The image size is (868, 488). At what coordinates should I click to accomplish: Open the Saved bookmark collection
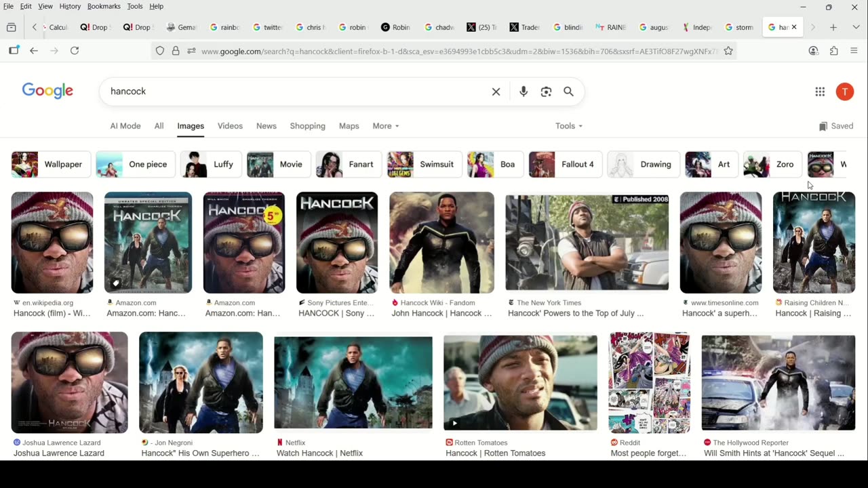coord(835,126)
